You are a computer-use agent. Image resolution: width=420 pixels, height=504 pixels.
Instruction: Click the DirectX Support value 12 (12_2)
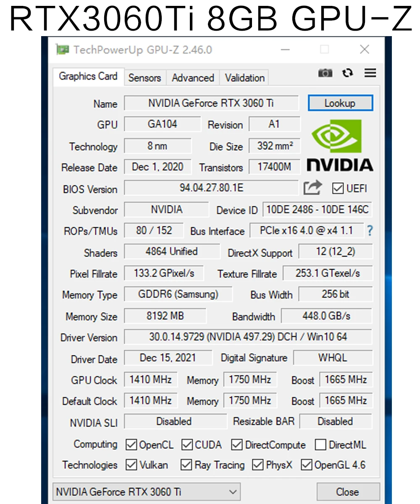pyautogui.click(x=336, y=252)
